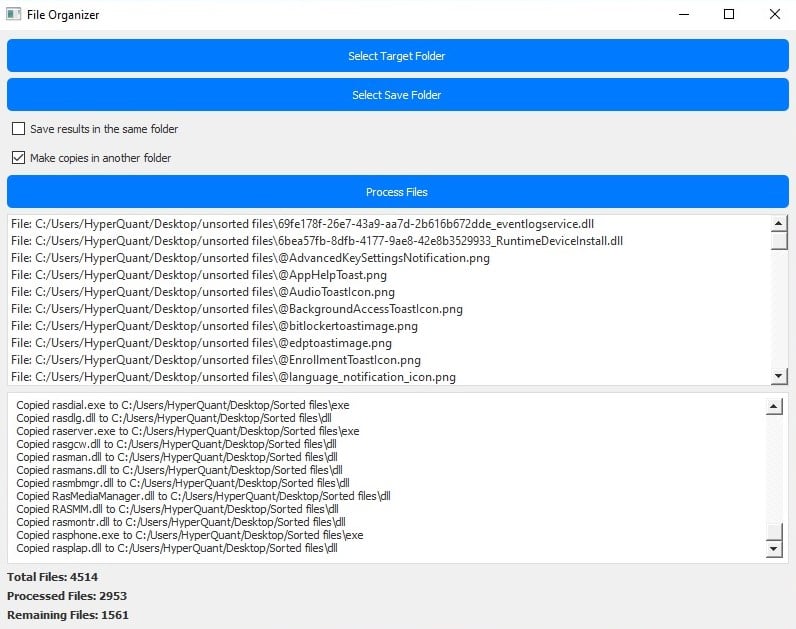Uncheck Make copies in another folder
This screenshot has height=629, width=796.
tap(19, 158)
